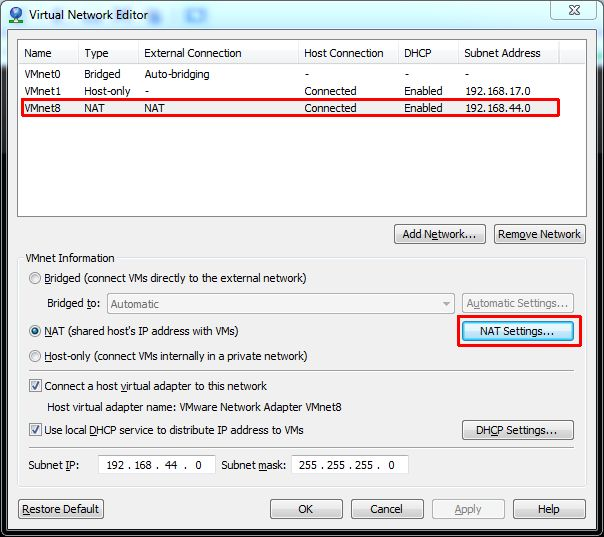Image resolution: width=604 pixels, height=537 pixels.
Task: Click the Virtual Network Editor title icon
Action: point(15,15)
